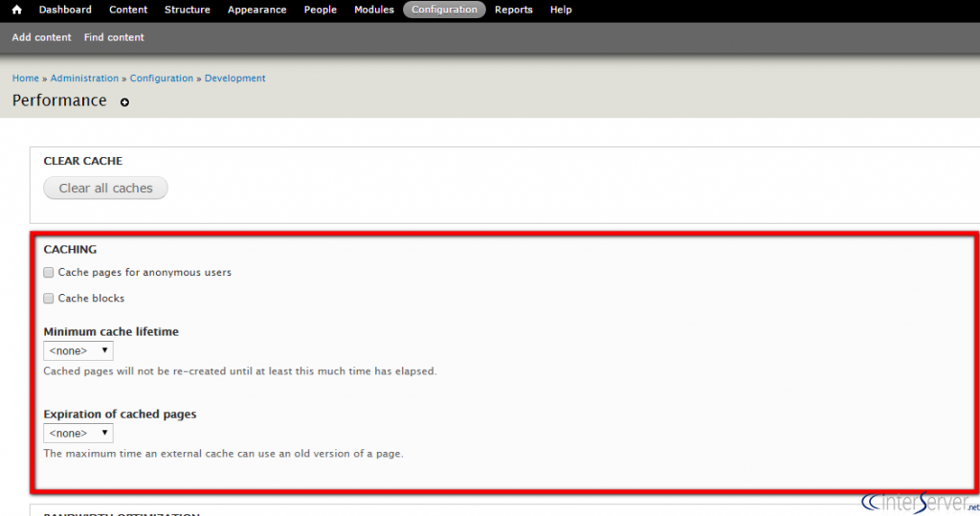
Task: Follow the Development breadcrumb link
Action: point(235,79)
